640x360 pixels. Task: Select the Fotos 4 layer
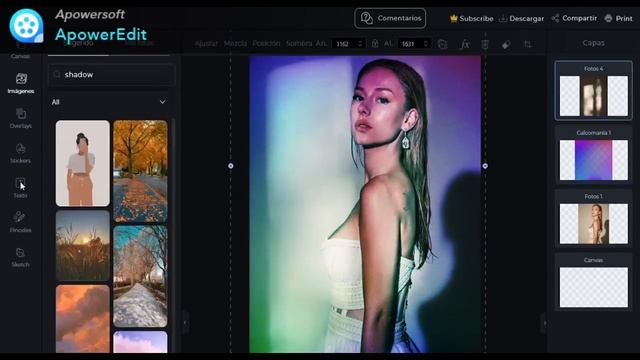[593, 91]
